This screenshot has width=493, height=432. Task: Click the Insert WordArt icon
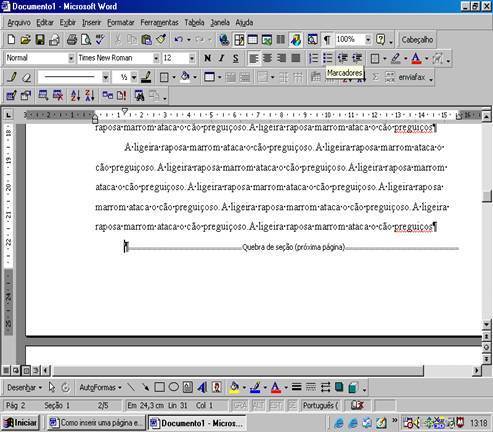pos(201,387)
